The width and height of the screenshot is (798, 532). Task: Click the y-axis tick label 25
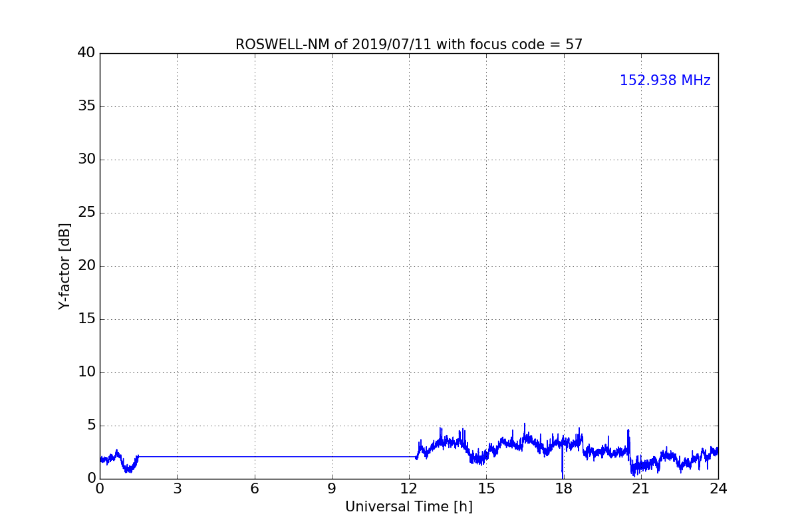pos(86,213)
